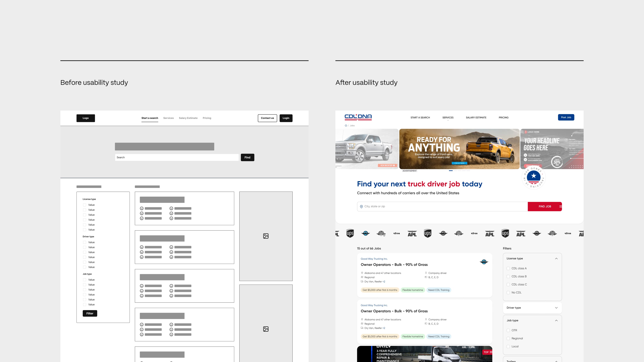This screenshot has width=644, height=362.
Task: Click the first UPS carrier logo
Action: [350, 233]
